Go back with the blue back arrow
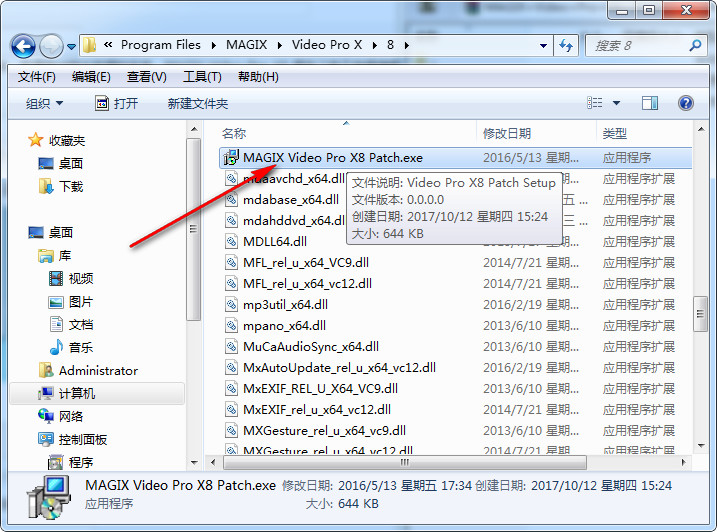Screen dimensions: 717x532 [23, 46]
